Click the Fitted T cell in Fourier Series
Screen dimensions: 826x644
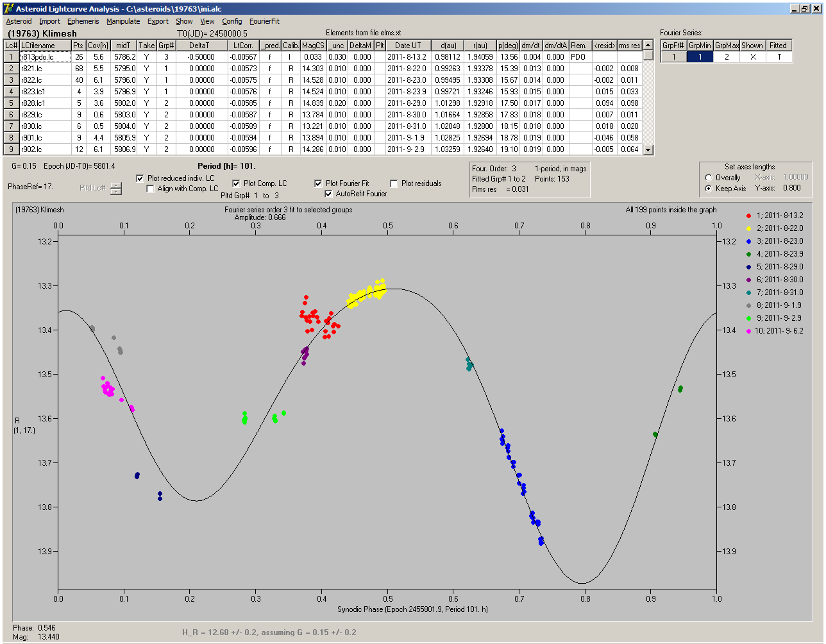(779, 57)
